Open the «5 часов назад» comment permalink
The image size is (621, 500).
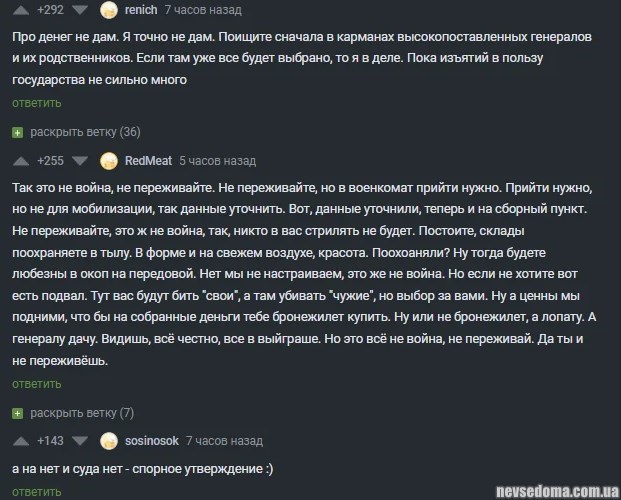(217, 161)
